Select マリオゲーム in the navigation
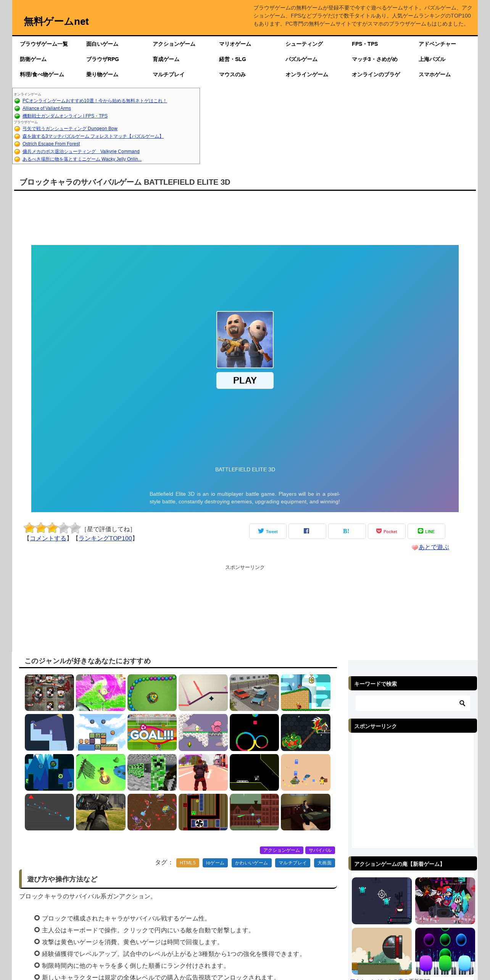 [x=235, y=44]
